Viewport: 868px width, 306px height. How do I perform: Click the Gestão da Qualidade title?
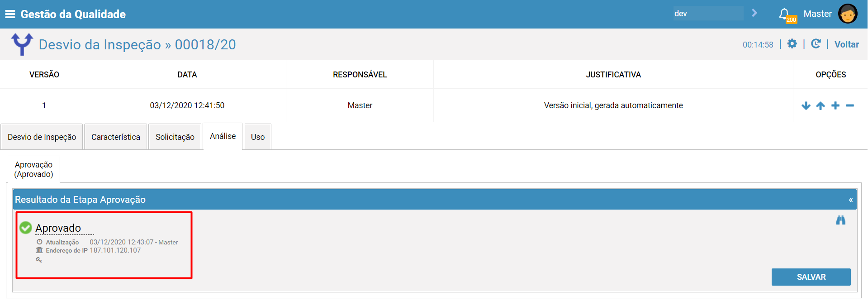pyautogui.click(x=73, y=14)
